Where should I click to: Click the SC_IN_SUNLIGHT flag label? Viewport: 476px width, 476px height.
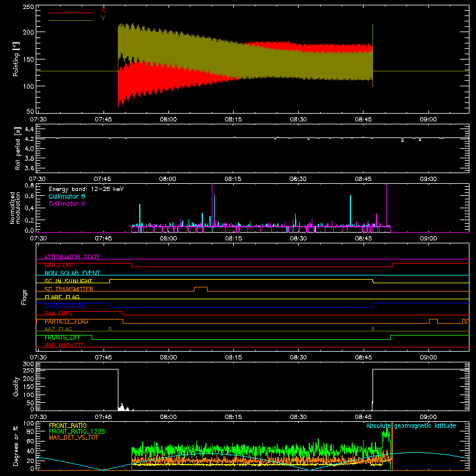68,281
